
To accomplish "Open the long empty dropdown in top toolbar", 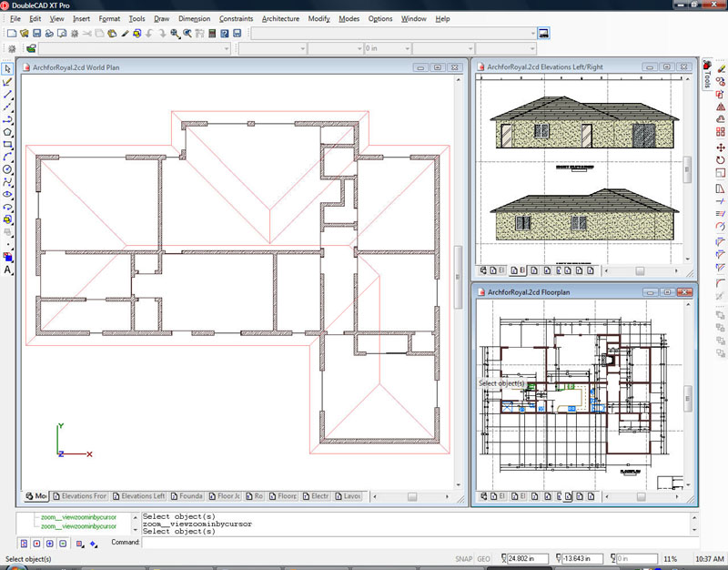I will click(x=394, y=34).
